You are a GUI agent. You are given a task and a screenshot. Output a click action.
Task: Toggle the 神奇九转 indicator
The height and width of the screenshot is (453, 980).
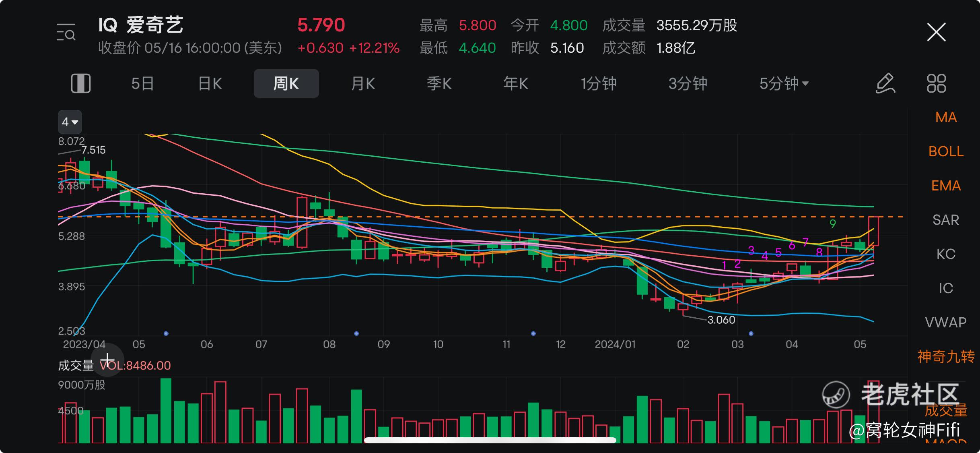click(x=946, y=357)
